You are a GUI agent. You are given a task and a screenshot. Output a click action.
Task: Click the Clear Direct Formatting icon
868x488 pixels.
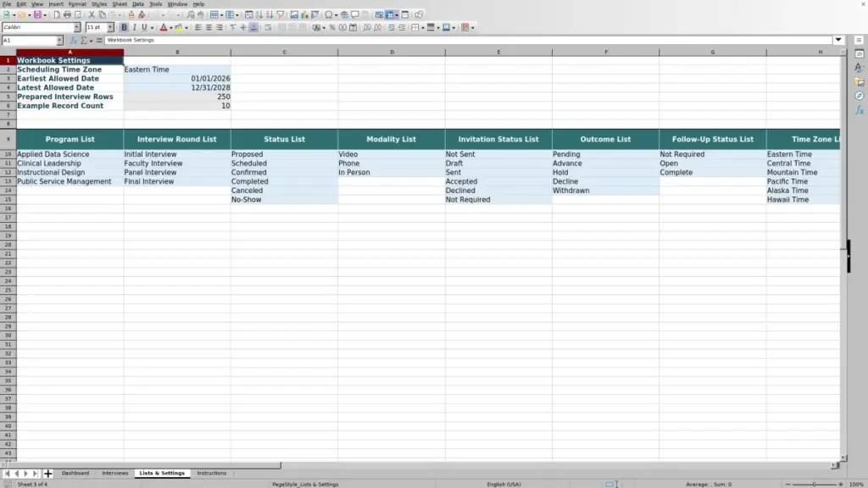click(142, 15)
